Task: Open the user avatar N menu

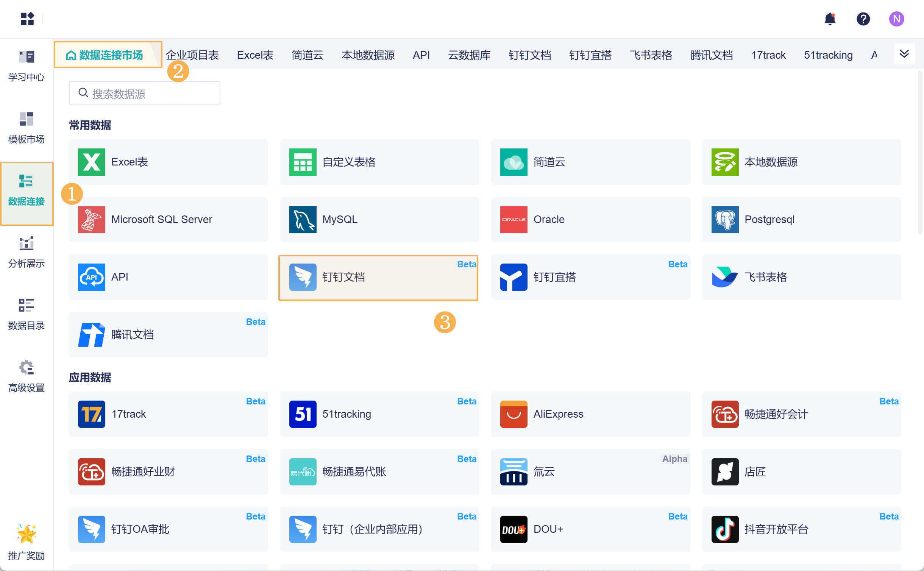Action: pyautogui.click(x=896, y=19)
